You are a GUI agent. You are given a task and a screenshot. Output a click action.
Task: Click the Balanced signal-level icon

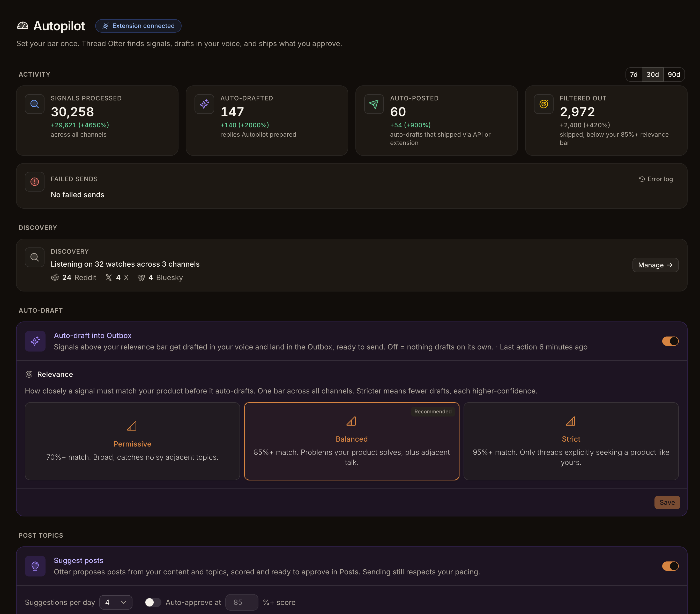coord(351,421)
